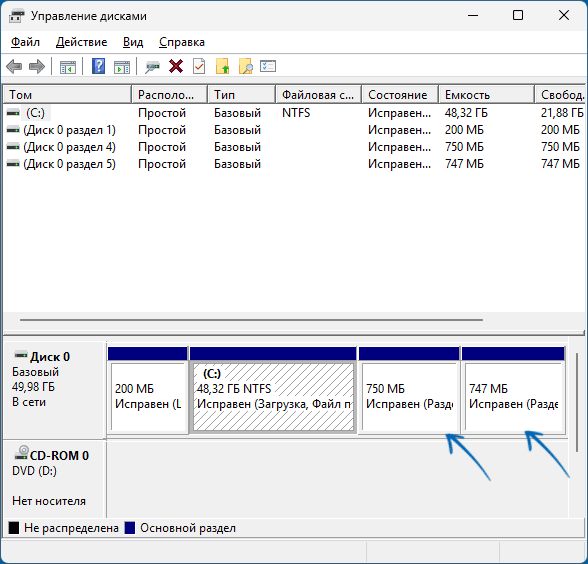Click the horizontal scrollbar in volume list

click(251, 320)
